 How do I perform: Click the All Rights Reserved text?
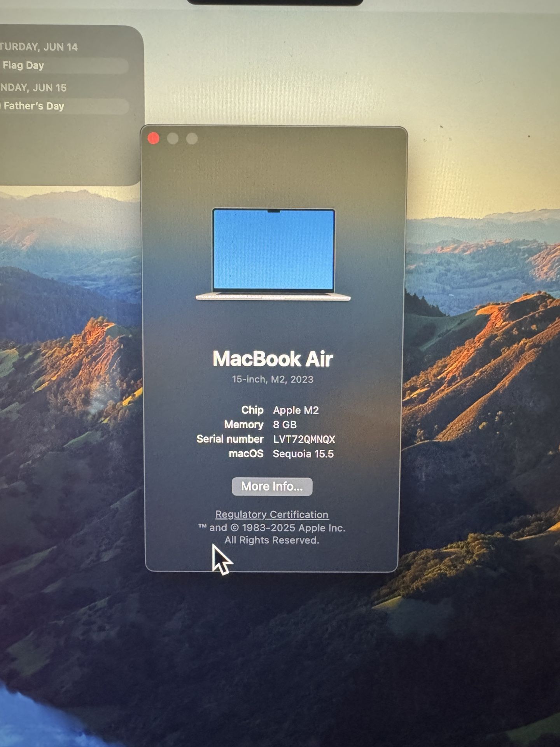[x=272, y=540]
